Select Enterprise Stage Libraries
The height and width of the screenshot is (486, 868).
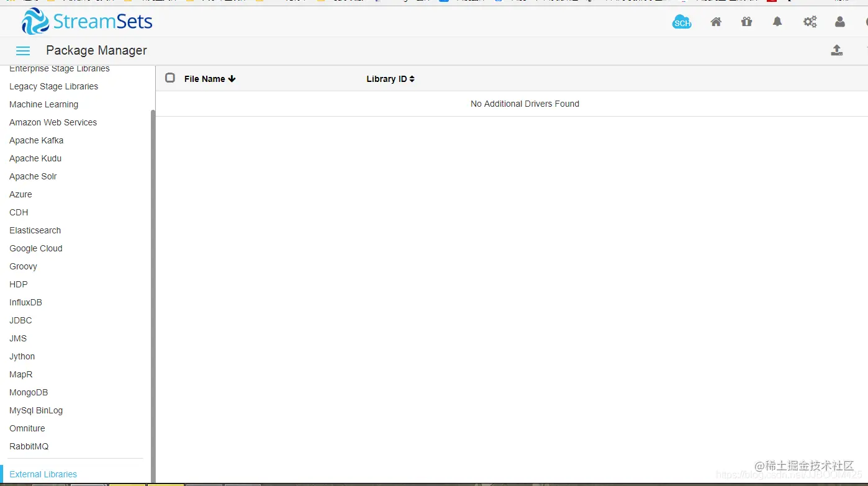click(60, 69)
